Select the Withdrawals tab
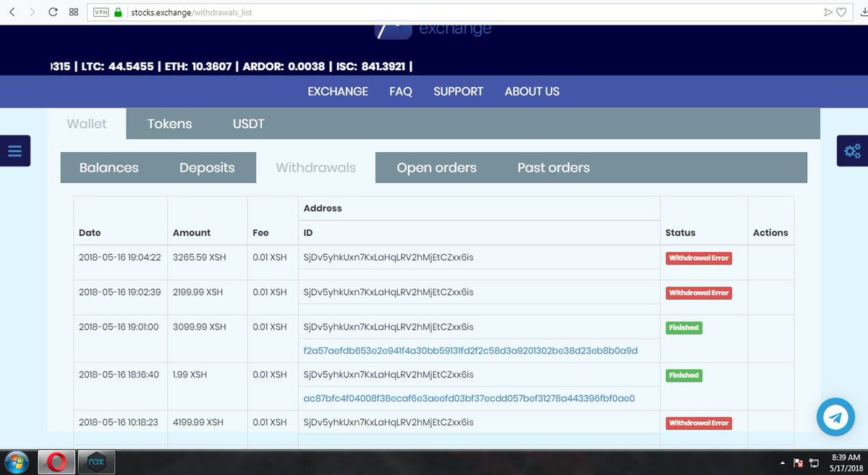The height and width of the screenshot is (475, 868). pyautogui.click(x=316, y=167)
